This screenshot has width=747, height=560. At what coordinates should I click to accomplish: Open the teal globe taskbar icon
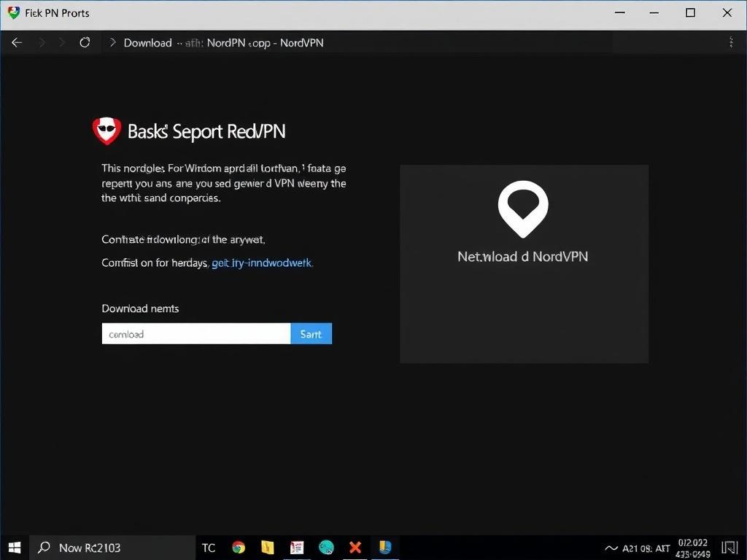click(326, 548)
